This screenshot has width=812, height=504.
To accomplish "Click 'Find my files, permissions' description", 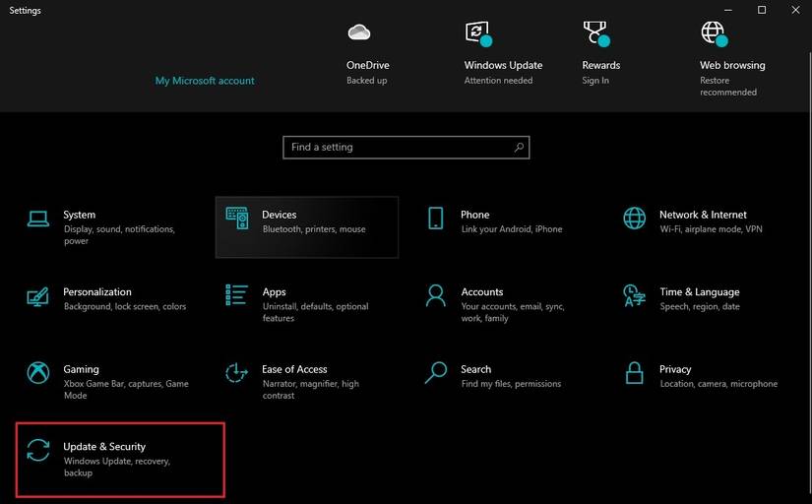I will click(x=511, y=383).
